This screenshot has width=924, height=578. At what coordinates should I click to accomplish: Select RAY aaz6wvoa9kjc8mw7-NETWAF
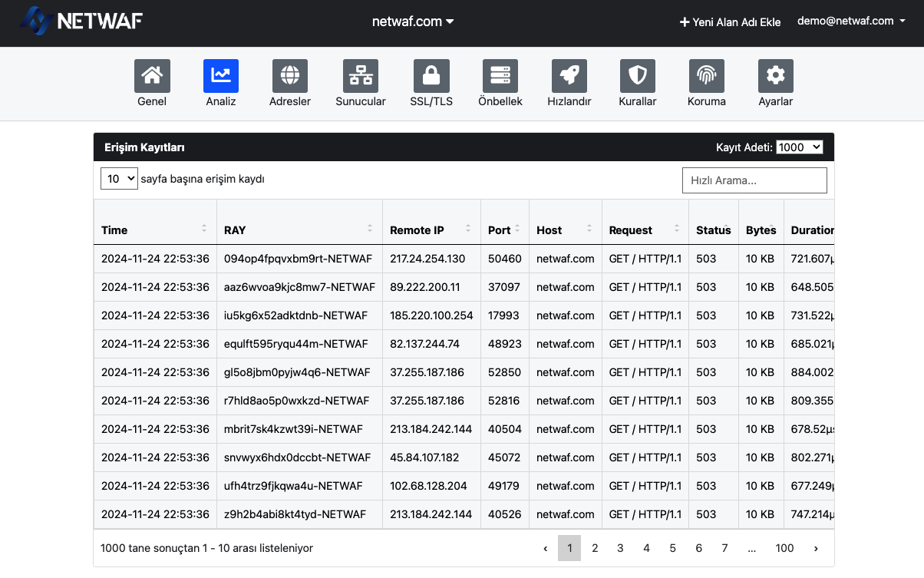[x=299, y=287]
